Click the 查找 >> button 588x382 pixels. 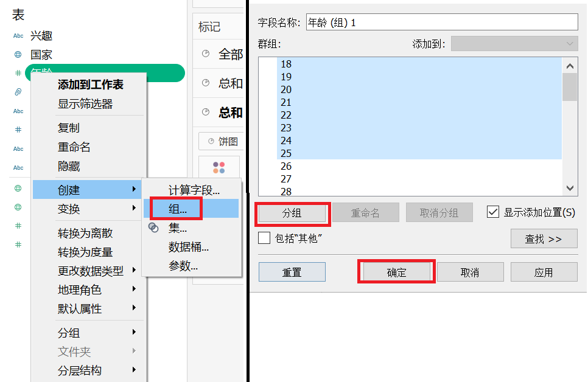tap(544, 239)
